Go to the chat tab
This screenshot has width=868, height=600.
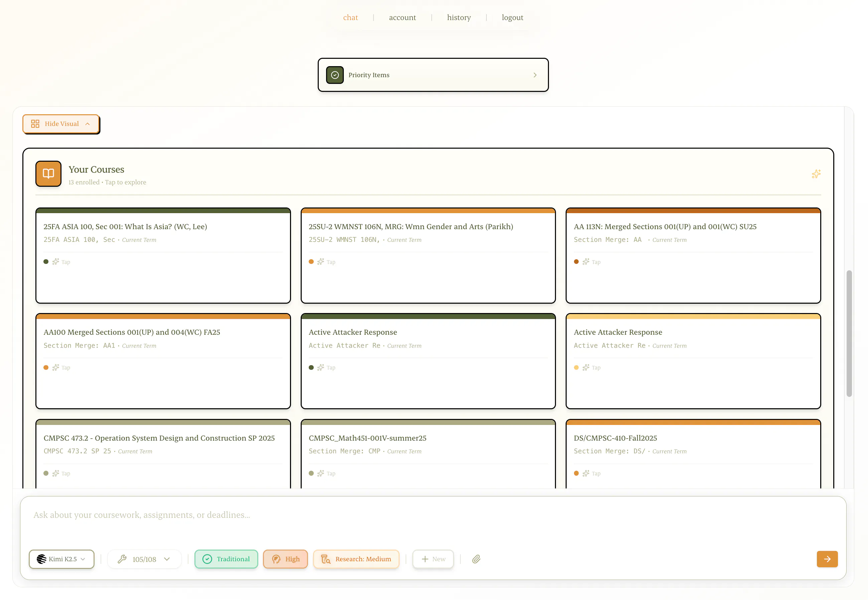tap(350, 17)
